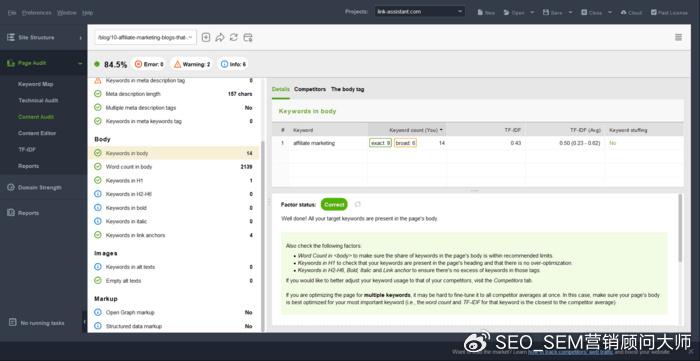The image size is (700, 361).
Task: Open the hamburger menu at top right
Action: point(678,37)
